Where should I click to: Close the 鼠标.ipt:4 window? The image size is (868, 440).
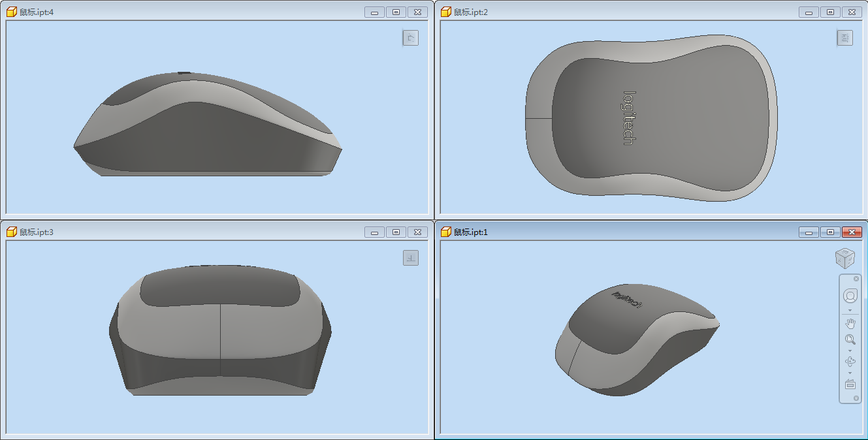417,12
